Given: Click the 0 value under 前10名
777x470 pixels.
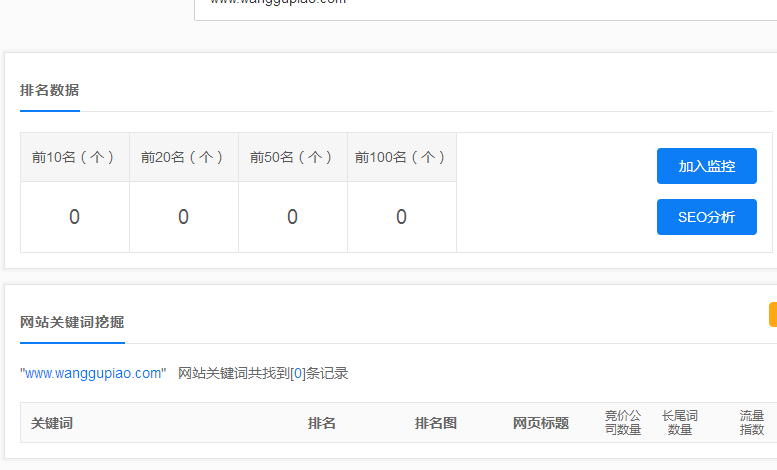Looking at the screenshot, I should click(x=74, y=217).
